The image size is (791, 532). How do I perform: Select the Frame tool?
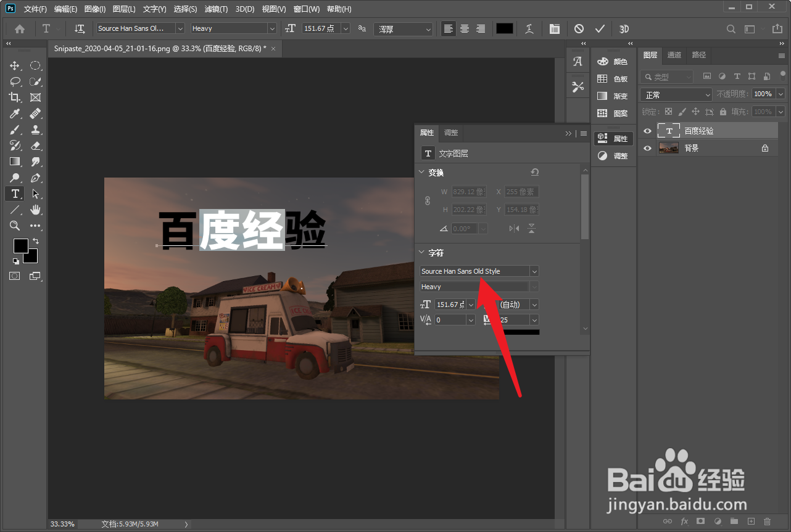pos(35,97)
